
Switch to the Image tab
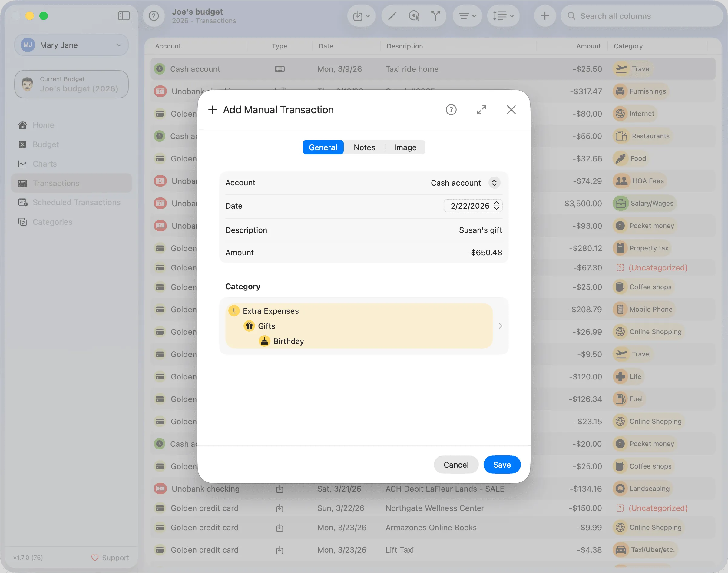[405, 147]
